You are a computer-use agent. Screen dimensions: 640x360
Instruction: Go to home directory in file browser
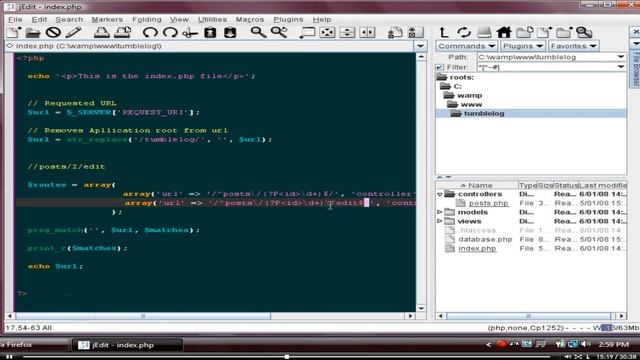tap(504, 32)
